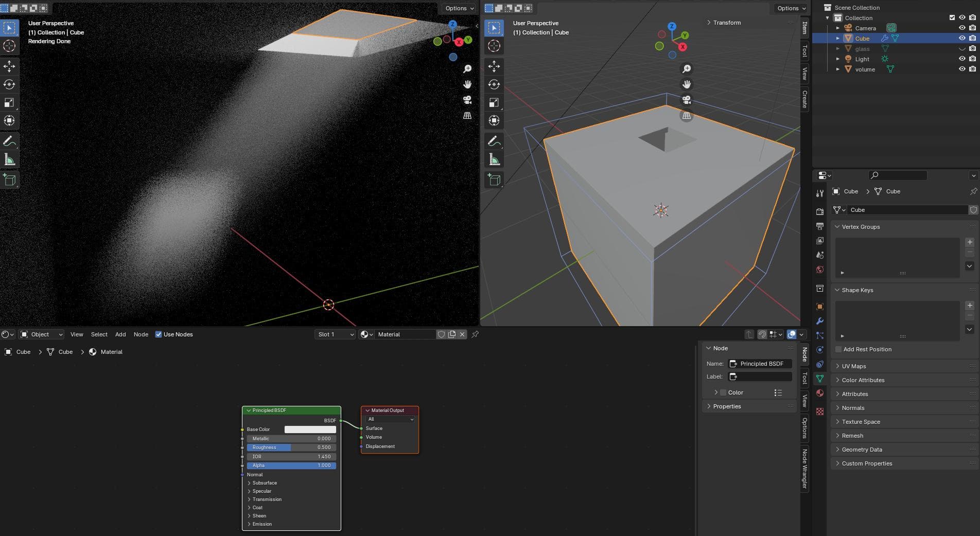Pin the node editor material
980x536 pixels.
(475, 334)
